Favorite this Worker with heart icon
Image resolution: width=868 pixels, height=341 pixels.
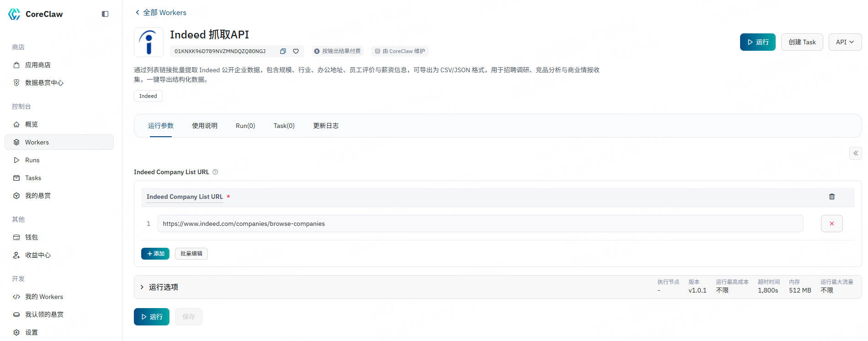pos(296,51)
